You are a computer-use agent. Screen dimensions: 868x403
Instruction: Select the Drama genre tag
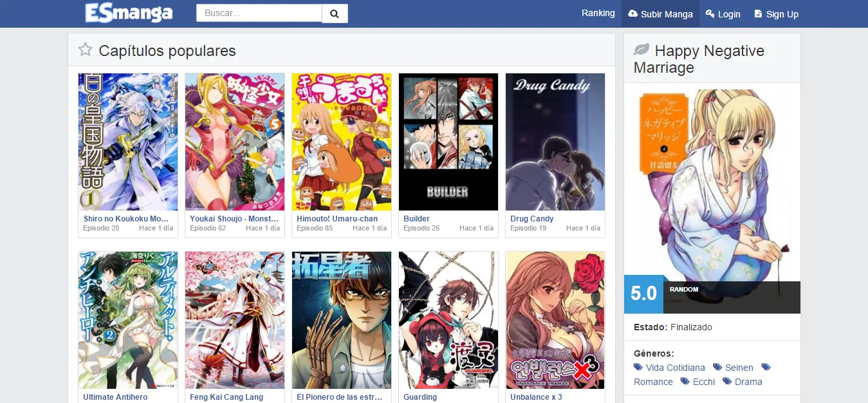[x=748, y=382]
